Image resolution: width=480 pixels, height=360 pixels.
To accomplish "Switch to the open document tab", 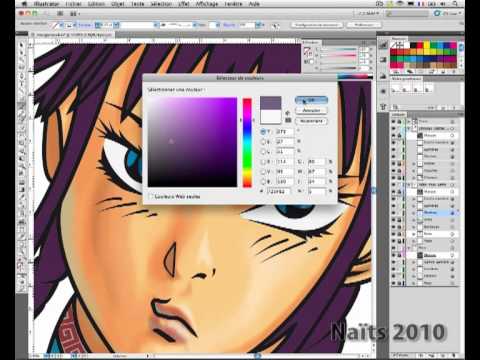I will [72, 35].
